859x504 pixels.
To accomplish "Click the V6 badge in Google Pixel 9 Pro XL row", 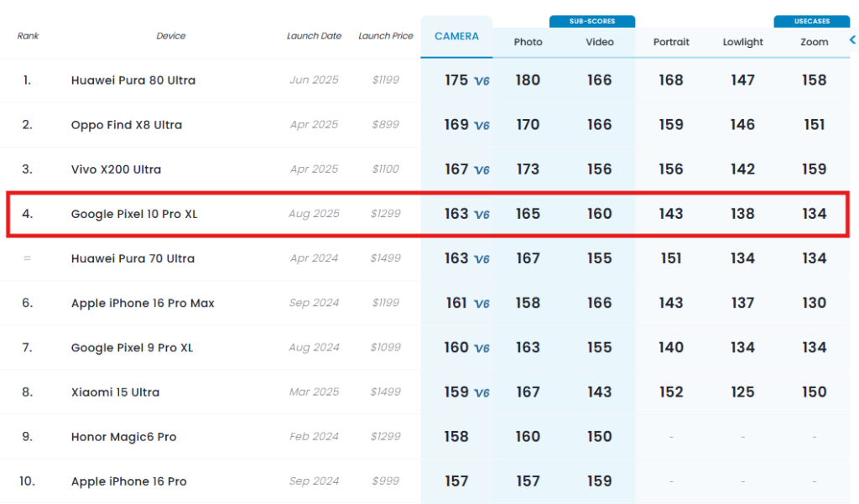I will point(482,348).
